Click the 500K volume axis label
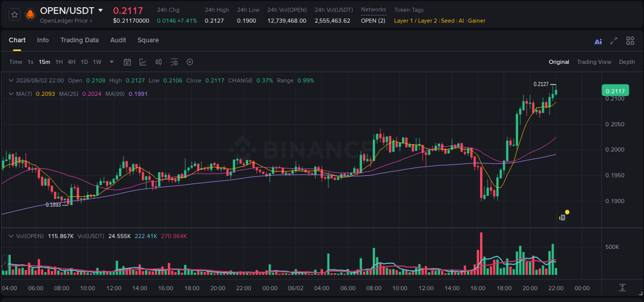The height and width of the screenshot is (302, 644). point(612,247)
